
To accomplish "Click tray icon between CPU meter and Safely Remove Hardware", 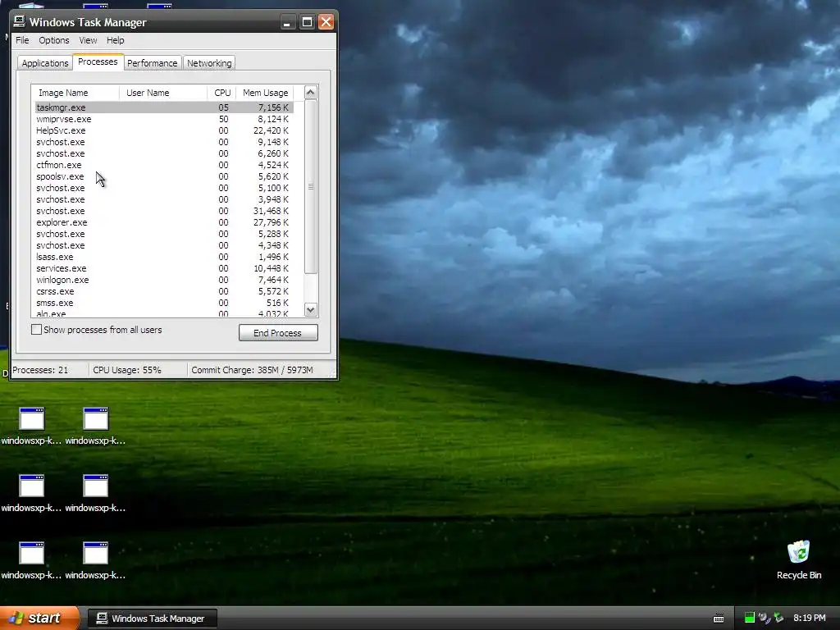I will (x=764, y=618).
